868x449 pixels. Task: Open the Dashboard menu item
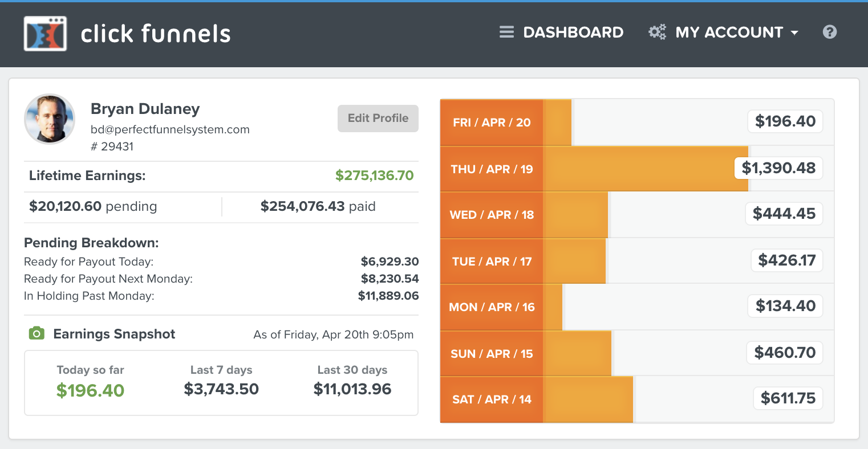[573, 32]
